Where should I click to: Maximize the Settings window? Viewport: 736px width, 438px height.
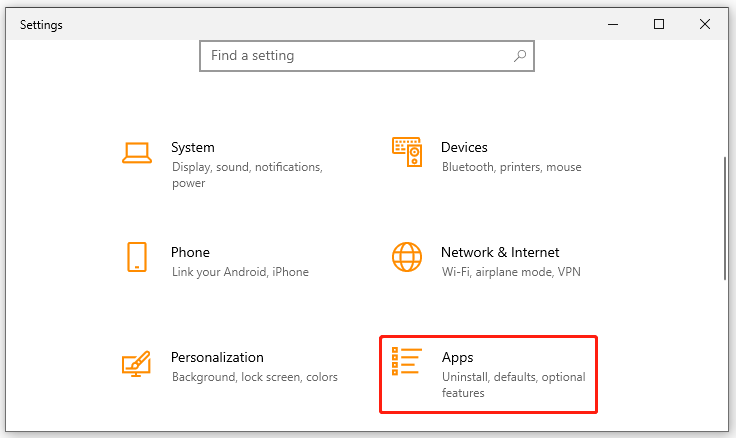(659, 24)
